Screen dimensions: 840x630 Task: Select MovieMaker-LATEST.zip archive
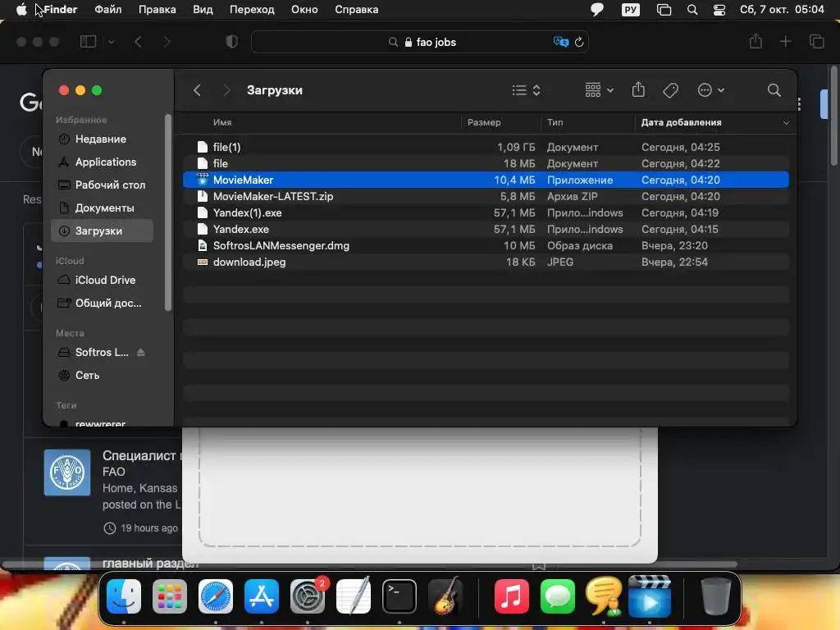tap(486, 196)
